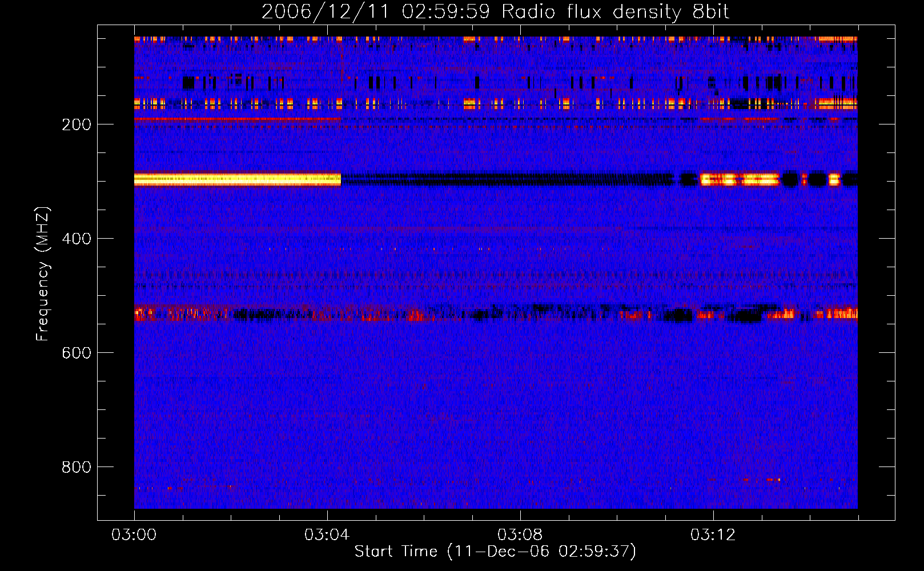Click the bright yellow emission band near 300 MHz
Viewport: 924px width, 571px height.
[x=238, y=179]
